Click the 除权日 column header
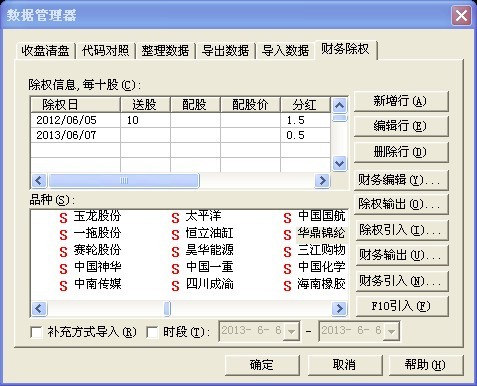Viewport: 477px width, 386px height. pyautogui.click(x=75, y=105)
